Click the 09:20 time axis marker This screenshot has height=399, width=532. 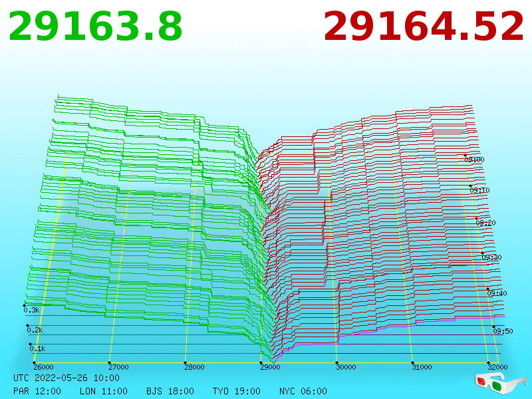click(486, 223)
